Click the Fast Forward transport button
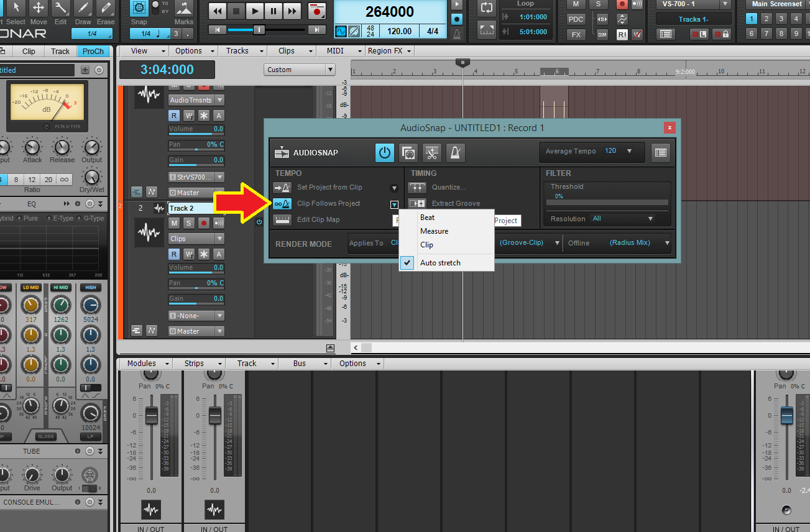 click(x=292, y=11)
